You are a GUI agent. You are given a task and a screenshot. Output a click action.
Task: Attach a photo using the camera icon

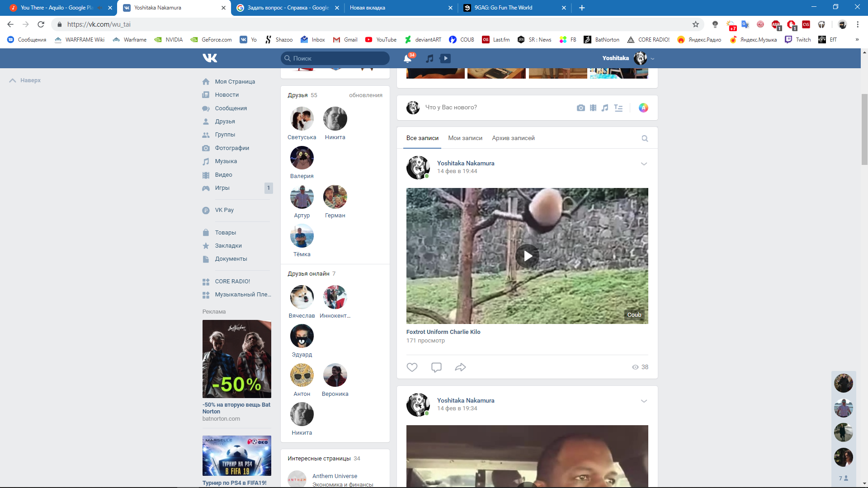580,108
